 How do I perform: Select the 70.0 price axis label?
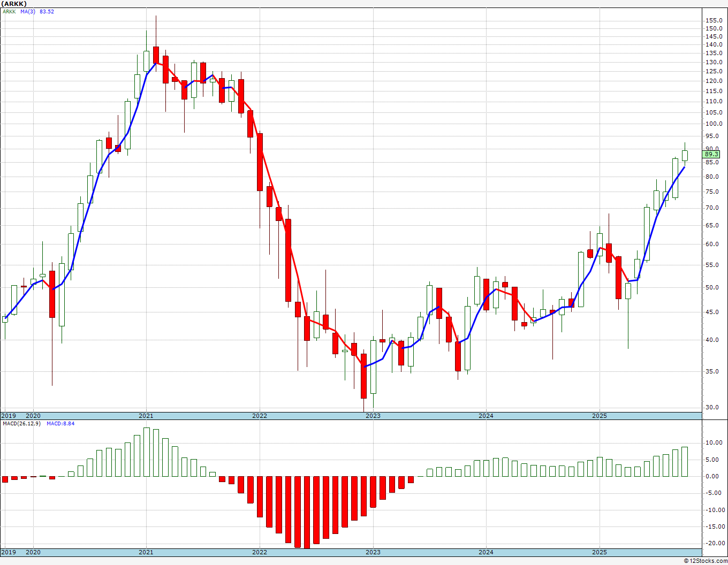tap(713, 208)
